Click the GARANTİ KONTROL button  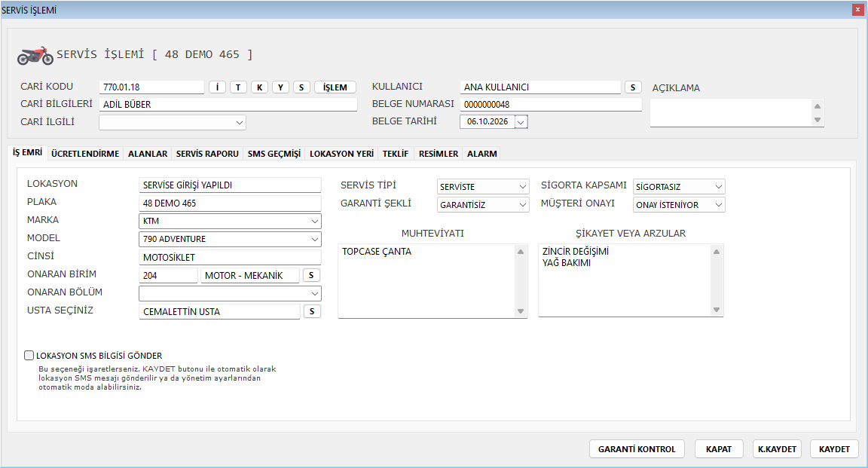[637, 449]
